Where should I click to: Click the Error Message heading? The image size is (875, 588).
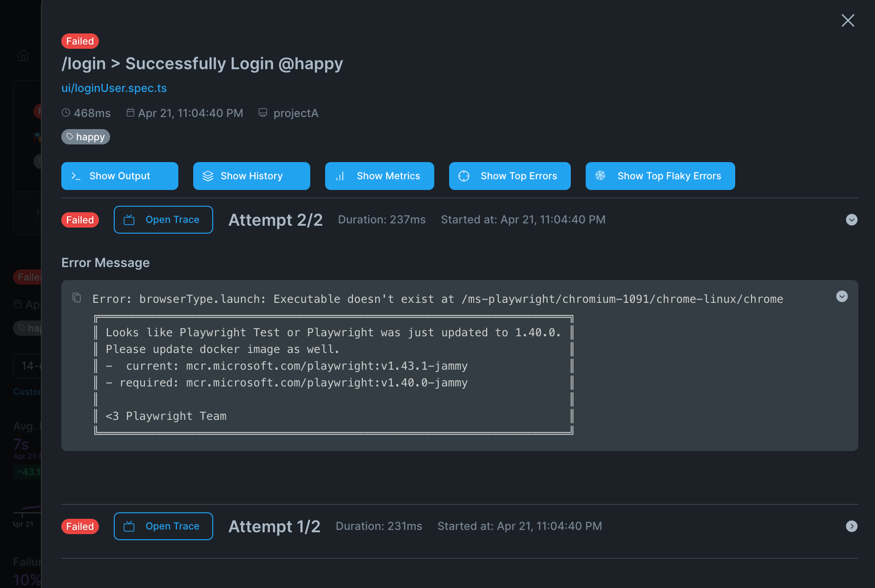105,263
